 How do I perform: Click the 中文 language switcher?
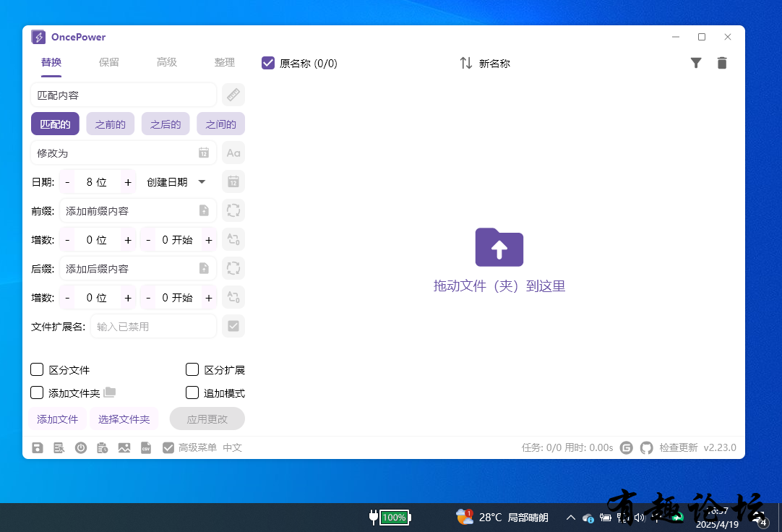coord(233,447)
